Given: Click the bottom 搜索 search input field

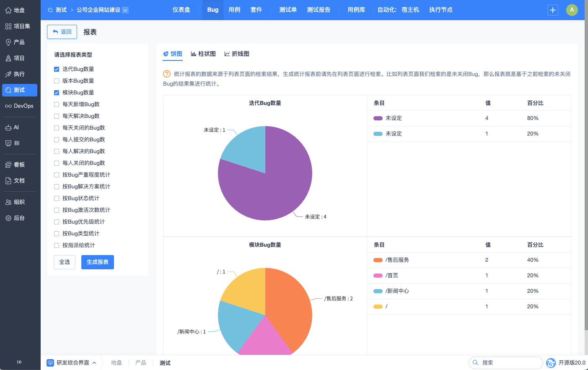Looking at the screenshot, I should coord(506,362).
